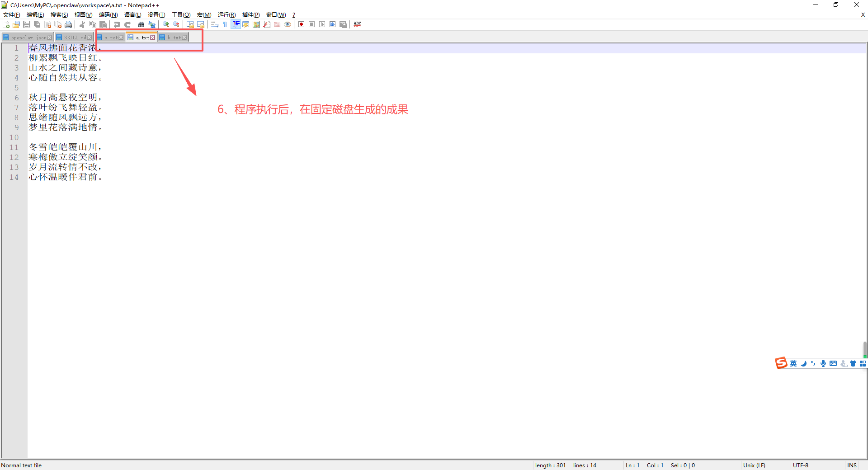Open the 宏(M) menu
868x470 pixels.
204,15
